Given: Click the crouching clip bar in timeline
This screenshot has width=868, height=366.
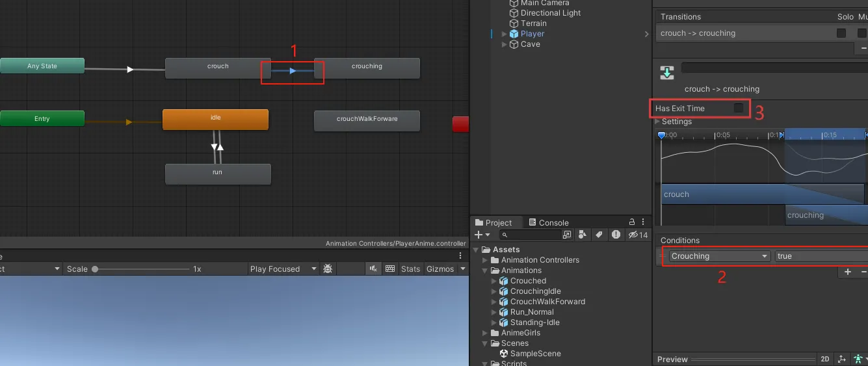Looking at the screenshot, I should coord(826,215).
